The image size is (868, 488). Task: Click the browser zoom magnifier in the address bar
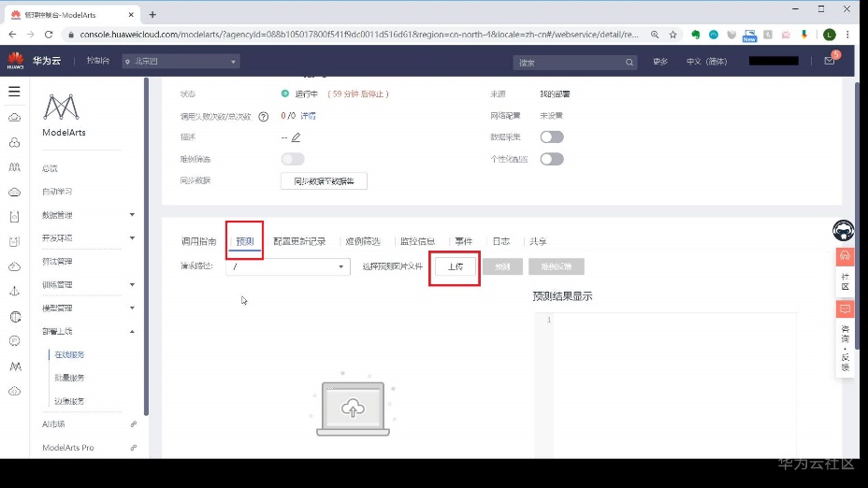click(x=655, y=35)
